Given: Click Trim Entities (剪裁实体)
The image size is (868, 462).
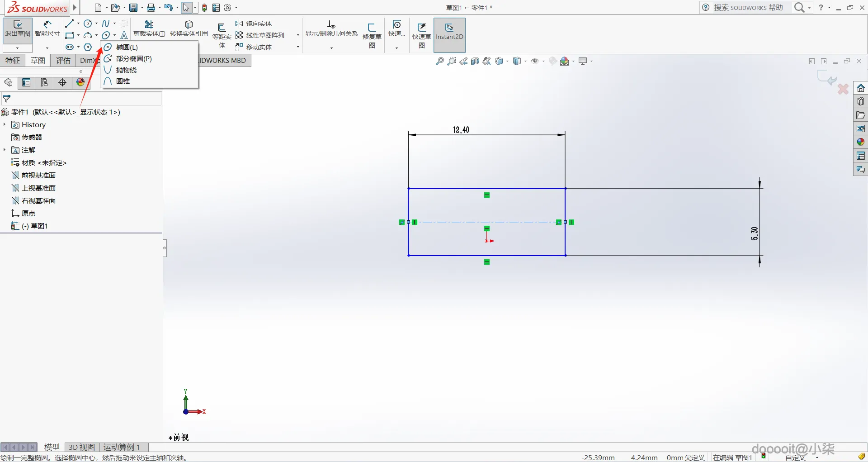Looking at the screenshot, I should pyautogui.click(x=149, y=29).
